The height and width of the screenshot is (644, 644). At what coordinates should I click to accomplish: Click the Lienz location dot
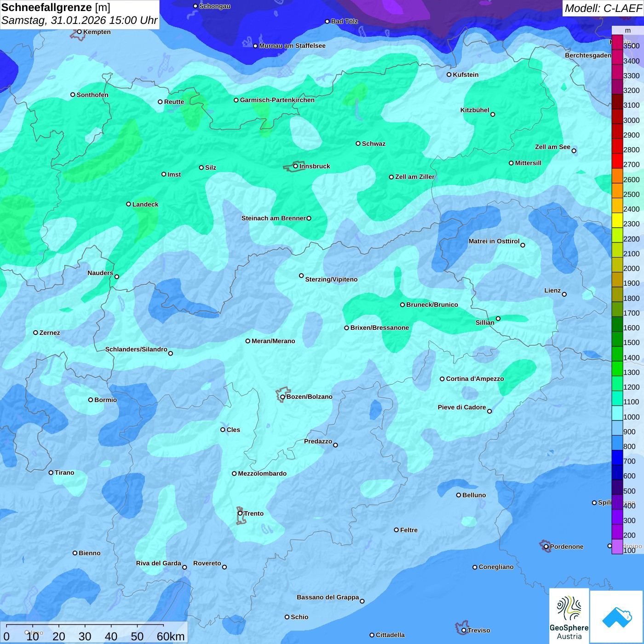(564, 294)
